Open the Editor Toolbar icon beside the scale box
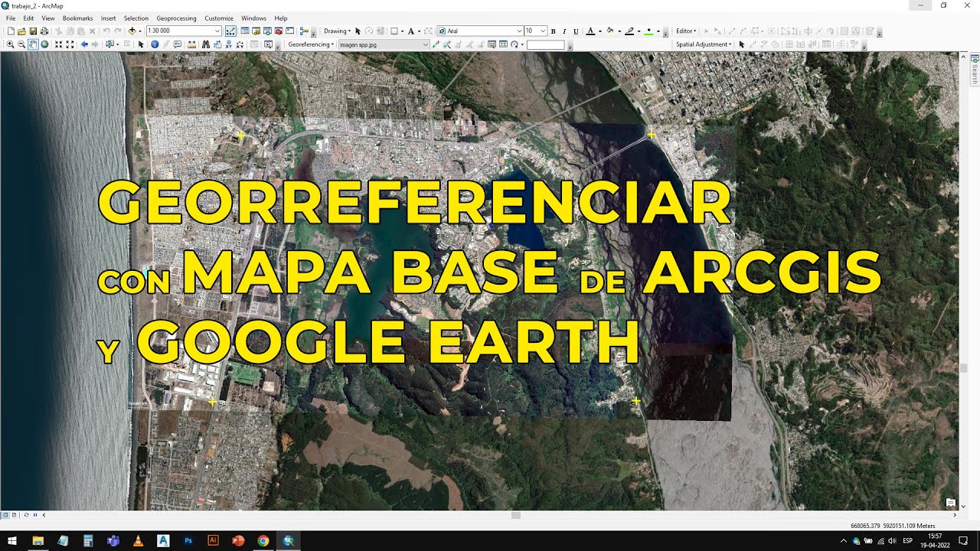Screen dimensions: 980x551 coord(230,31)
